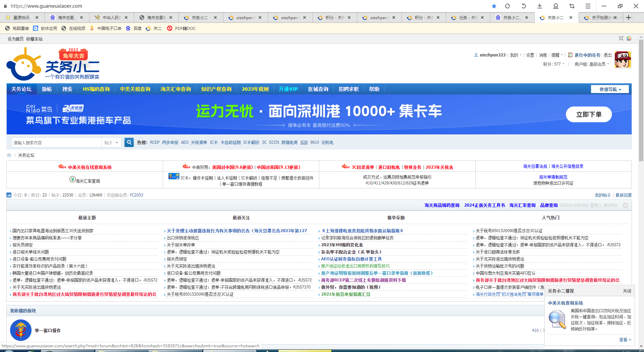The width and height of the screenshot is (644, 352).
Task: Expand the 我的 dropdown in the user bar
Action: click(x=516, y=55)
